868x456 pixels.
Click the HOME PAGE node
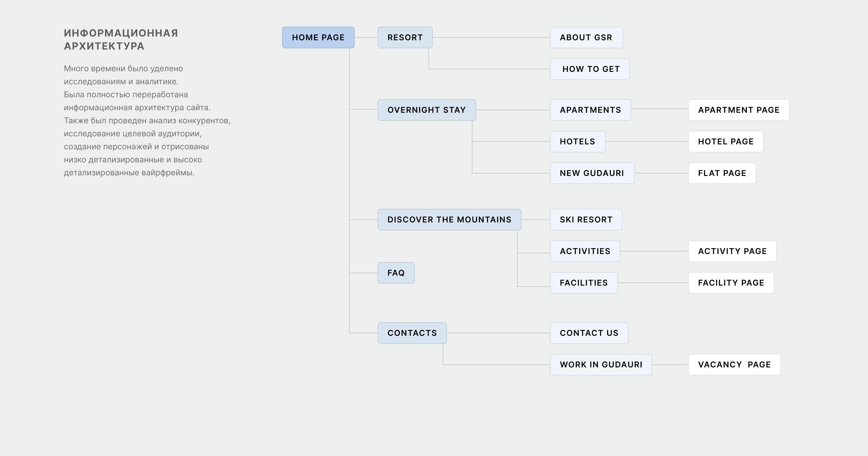tap(318, 37)
